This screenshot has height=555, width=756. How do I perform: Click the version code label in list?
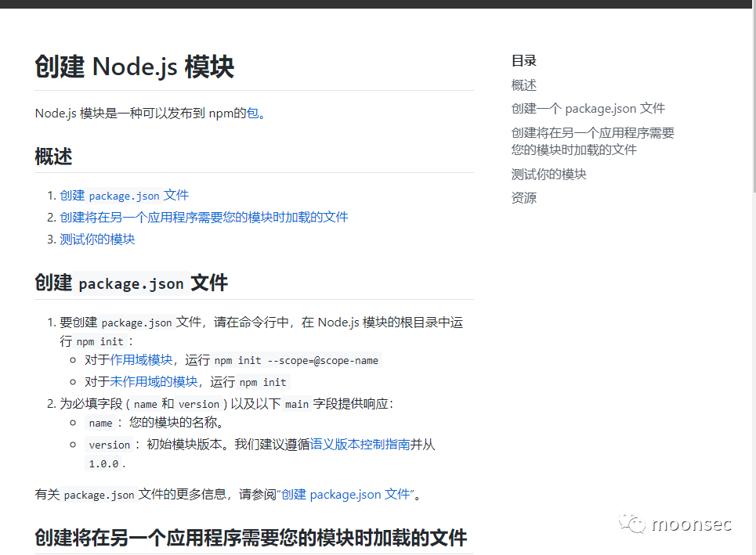tap(110, 445)
